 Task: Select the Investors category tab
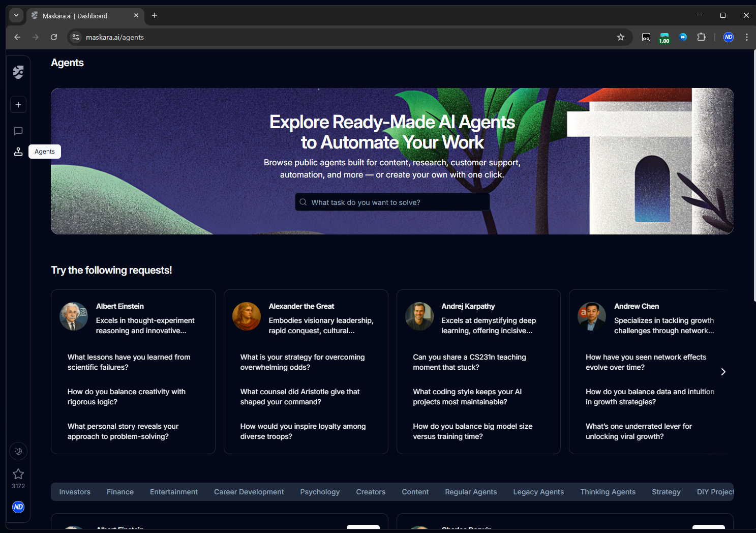click(x=75, y=492)
